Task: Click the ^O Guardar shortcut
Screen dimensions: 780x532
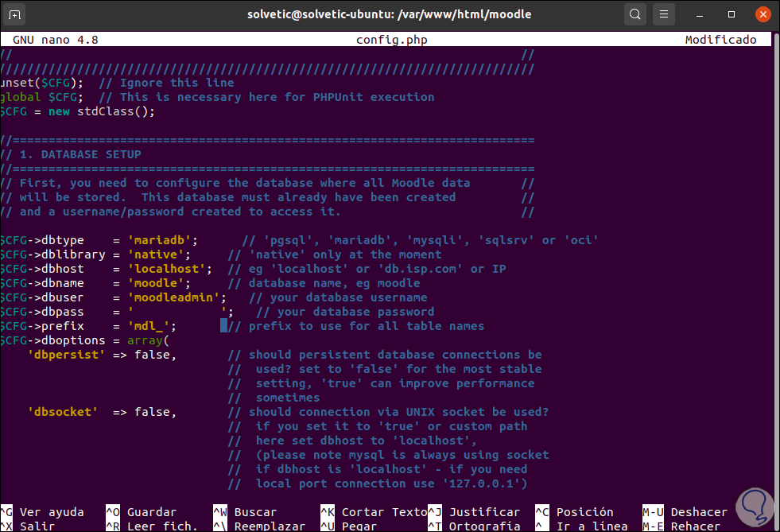Action: click(x=142, y=512)
